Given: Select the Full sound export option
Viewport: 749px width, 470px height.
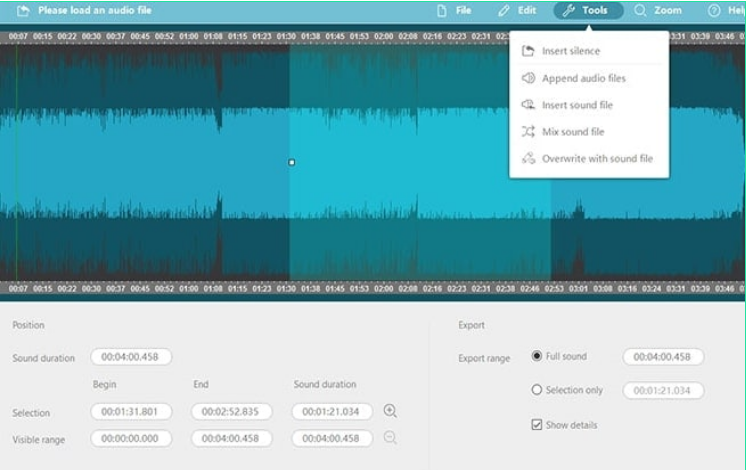Looking at the screenshot, I should (537, 356).
